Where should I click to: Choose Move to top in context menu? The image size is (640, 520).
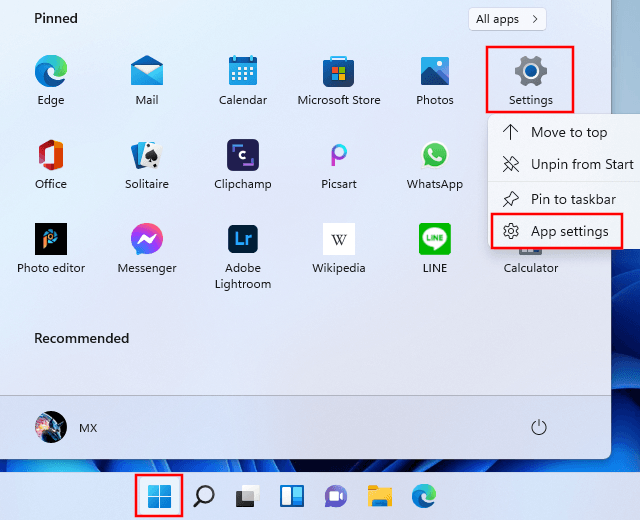coord(565,132)
